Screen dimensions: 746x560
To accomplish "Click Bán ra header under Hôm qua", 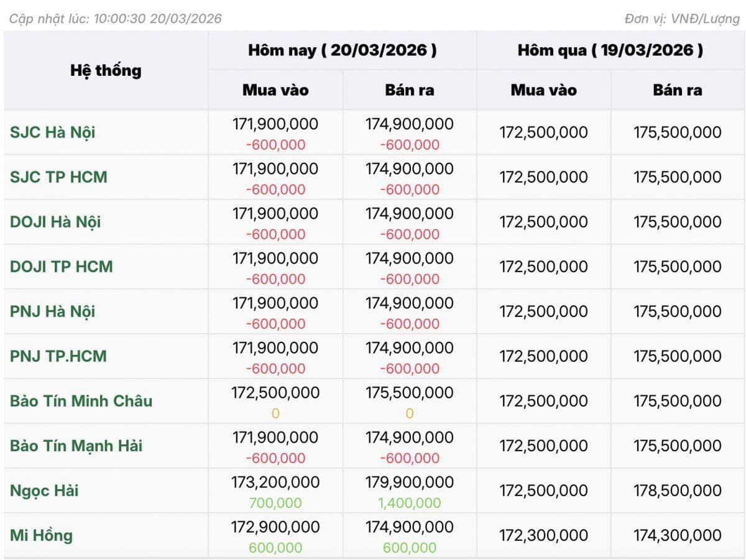I will (x=678, y=90).
